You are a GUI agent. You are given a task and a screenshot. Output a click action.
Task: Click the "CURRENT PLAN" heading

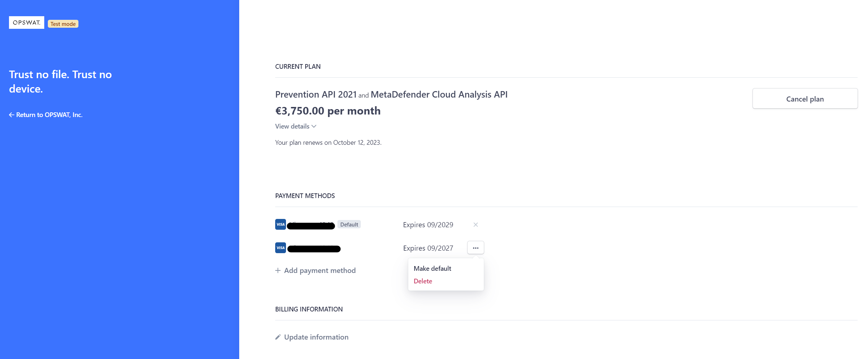click(x=298, y=67)
